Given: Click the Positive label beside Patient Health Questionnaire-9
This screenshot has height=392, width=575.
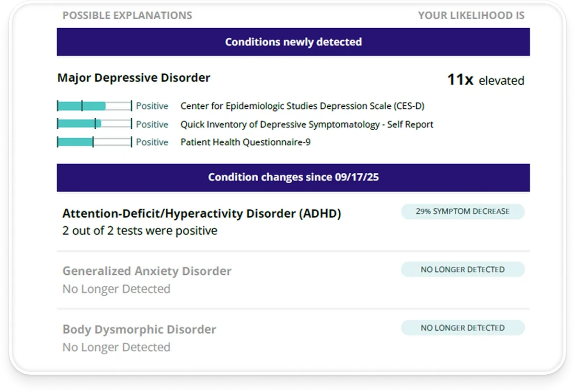Looking at the screenshot, I should 152,142.
